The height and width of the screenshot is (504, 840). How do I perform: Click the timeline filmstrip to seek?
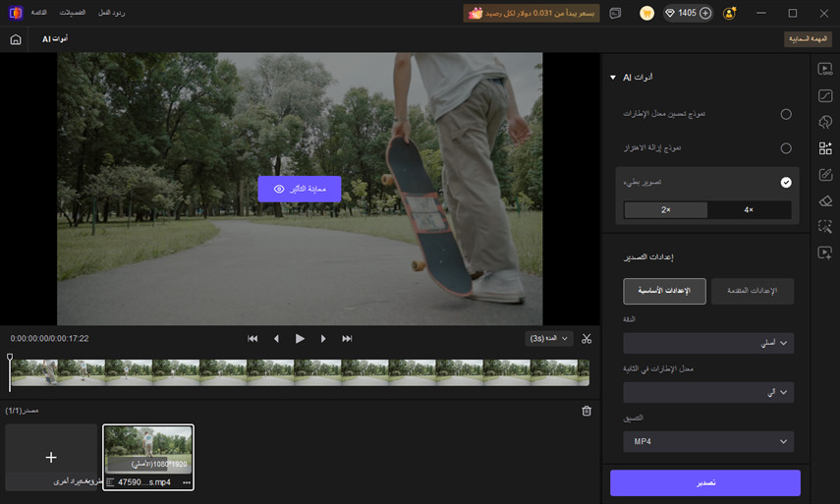point(300,372)
